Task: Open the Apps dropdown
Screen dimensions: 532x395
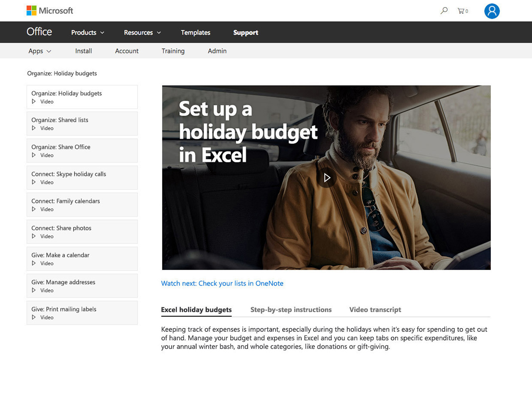Action: [40, 51]
